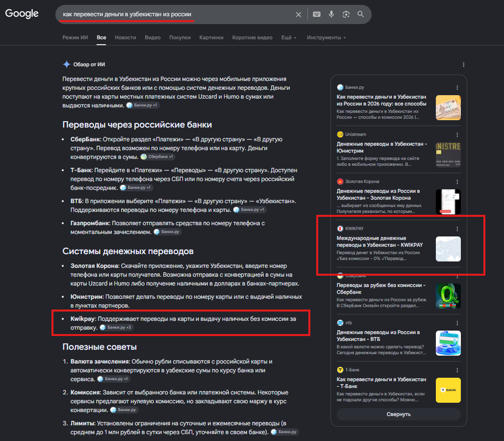Open the on-screen keyboard icon

point(317,14)
